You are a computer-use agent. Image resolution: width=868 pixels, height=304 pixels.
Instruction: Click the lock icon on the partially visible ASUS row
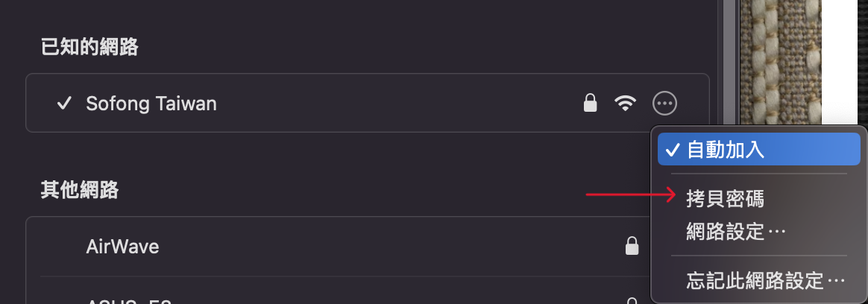pos(632,301)
